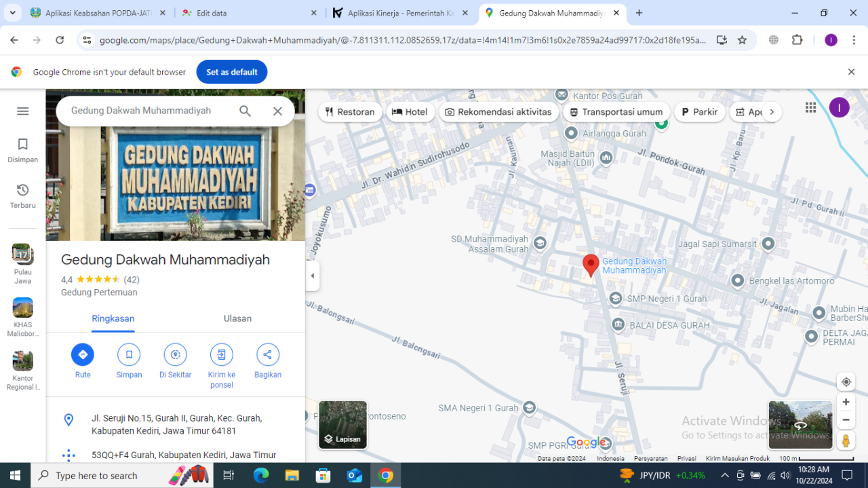Open Windows Start menu
The width and height of the screenshot is (868, 488).
click(x=15, y=475)
